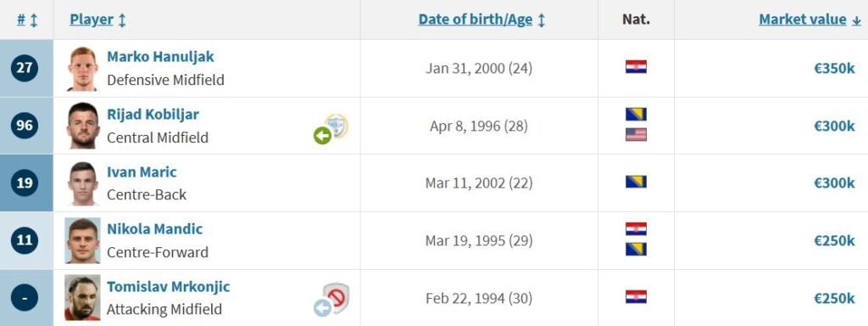The image size is (868, 326).
Task: Click Tomislav Mrkonjic's red shield departure icon
Action: [336, 298]
